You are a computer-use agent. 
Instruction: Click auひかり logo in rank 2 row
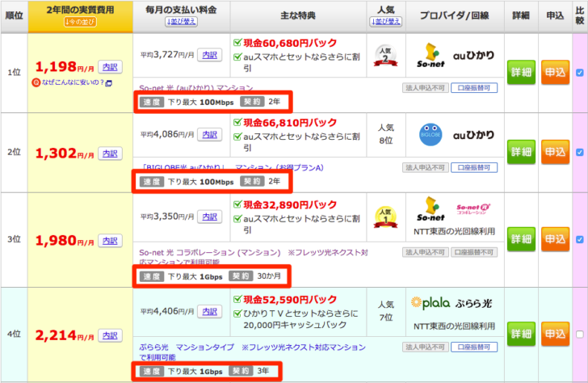click(473, 135)
